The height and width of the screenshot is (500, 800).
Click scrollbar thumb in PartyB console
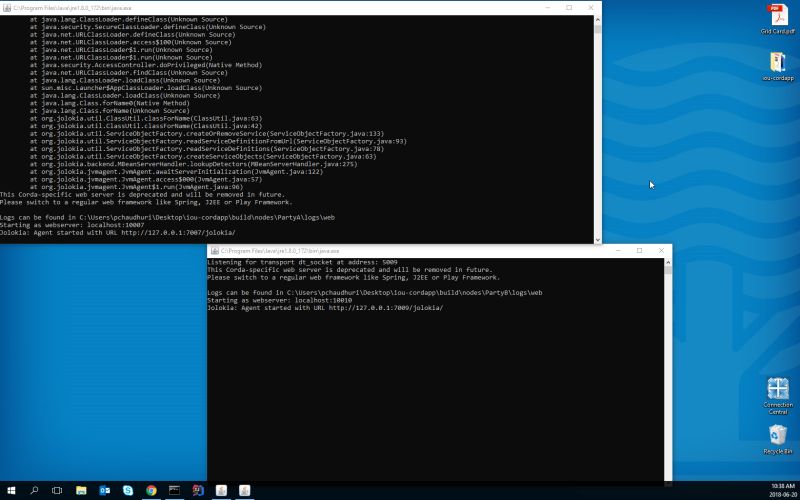pyautogui.click(x=668, y=270)
